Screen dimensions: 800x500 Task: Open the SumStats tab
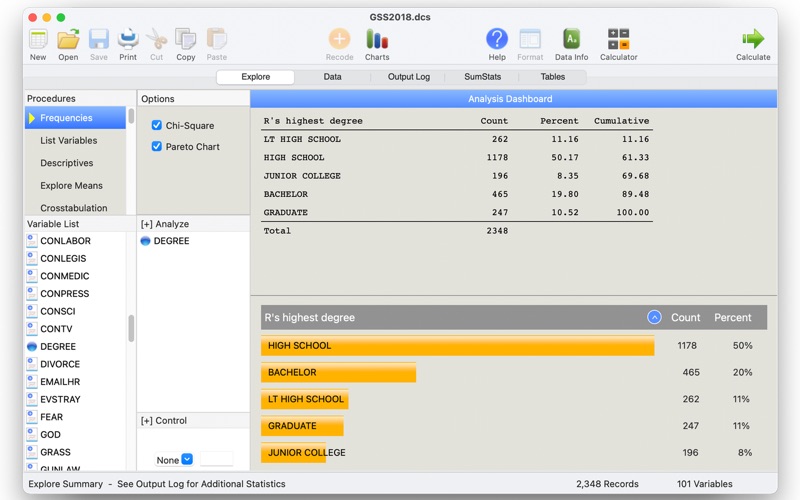pyautogui.click(x=483, y=77)
